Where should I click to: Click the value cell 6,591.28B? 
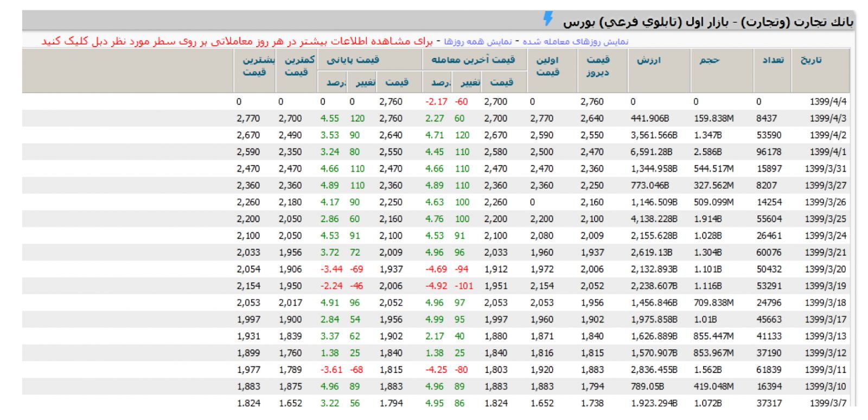(651, 152)
